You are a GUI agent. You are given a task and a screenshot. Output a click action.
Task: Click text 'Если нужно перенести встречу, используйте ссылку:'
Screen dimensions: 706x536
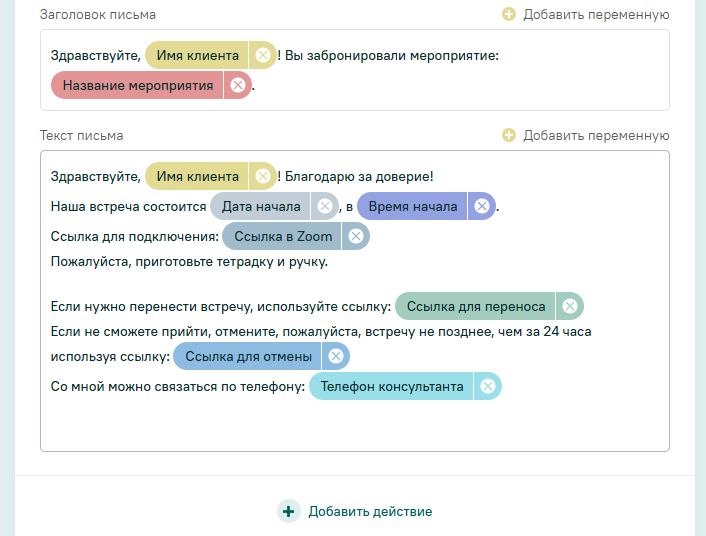tap(221, 306)
